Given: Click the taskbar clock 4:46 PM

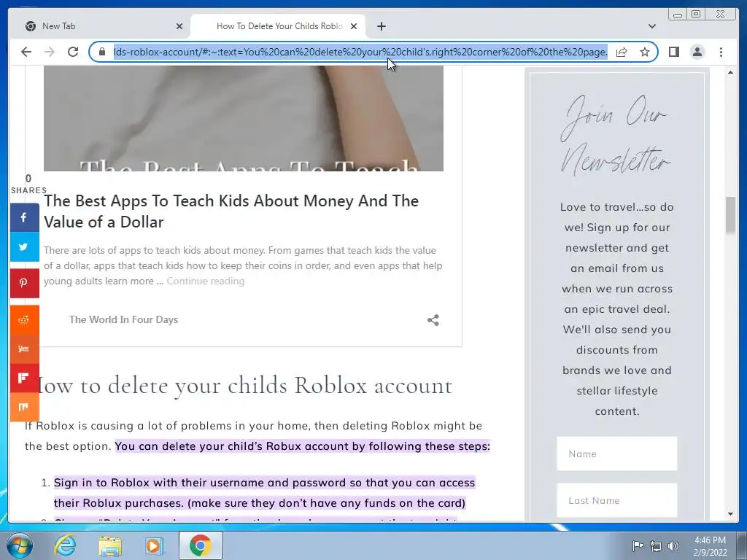Looking at the screenshot, I should [710, 545].
